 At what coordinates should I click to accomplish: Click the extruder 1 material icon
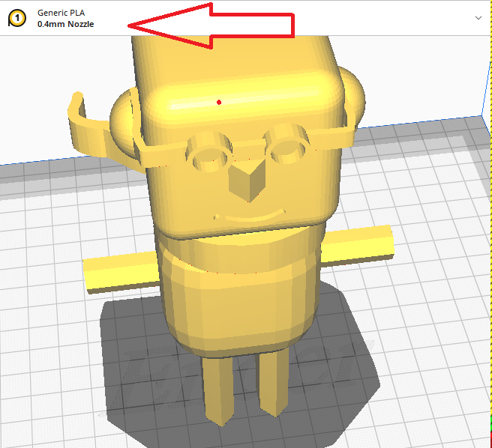(x=17, y=18)
